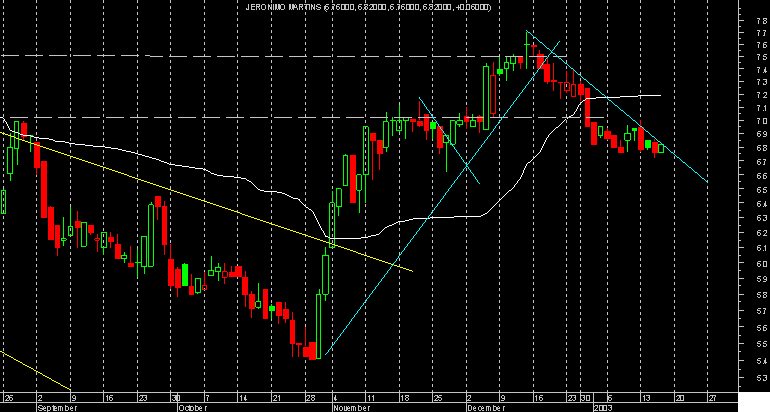Screen dimensions: 770x412
Task: Click the date tick labeled 28
Action: click(309, 398)
